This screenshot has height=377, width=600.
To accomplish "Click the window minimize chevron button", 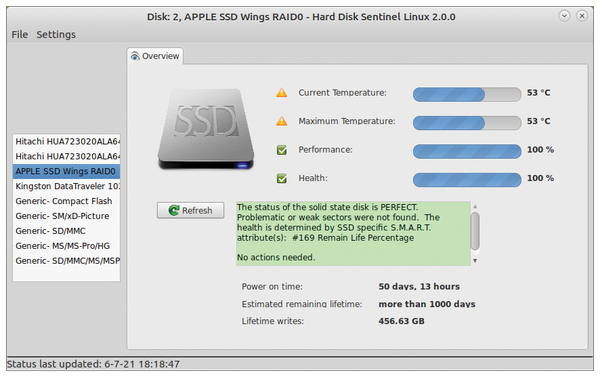I will pos(564,16).
